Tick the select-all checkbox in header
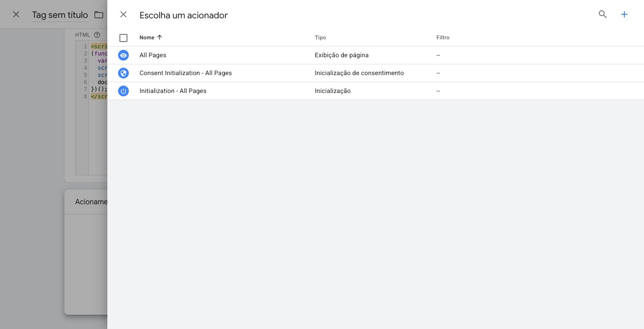This screenshot has width=644, height=329. pos(123,38)
